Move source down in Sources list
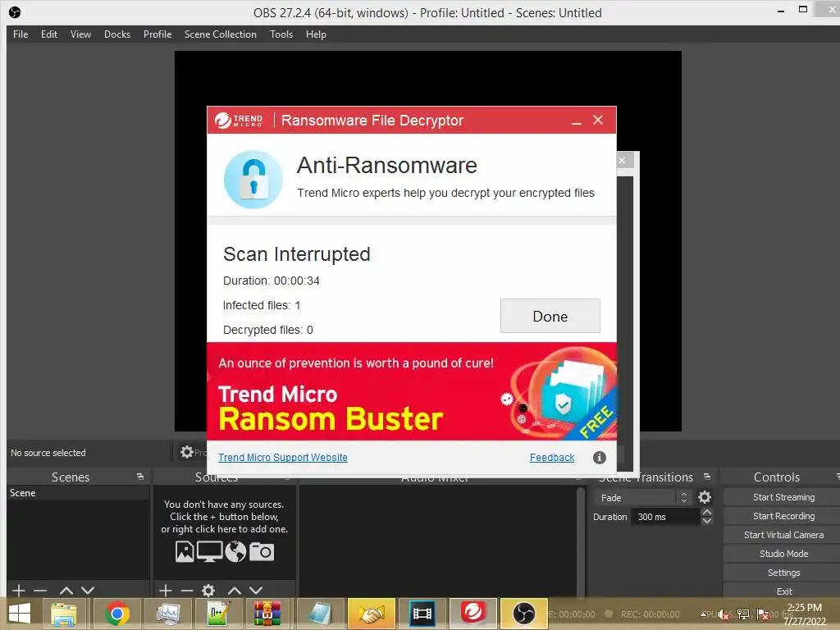The width and height of the screenshot is (840, 630). click(x=256, y=591)
